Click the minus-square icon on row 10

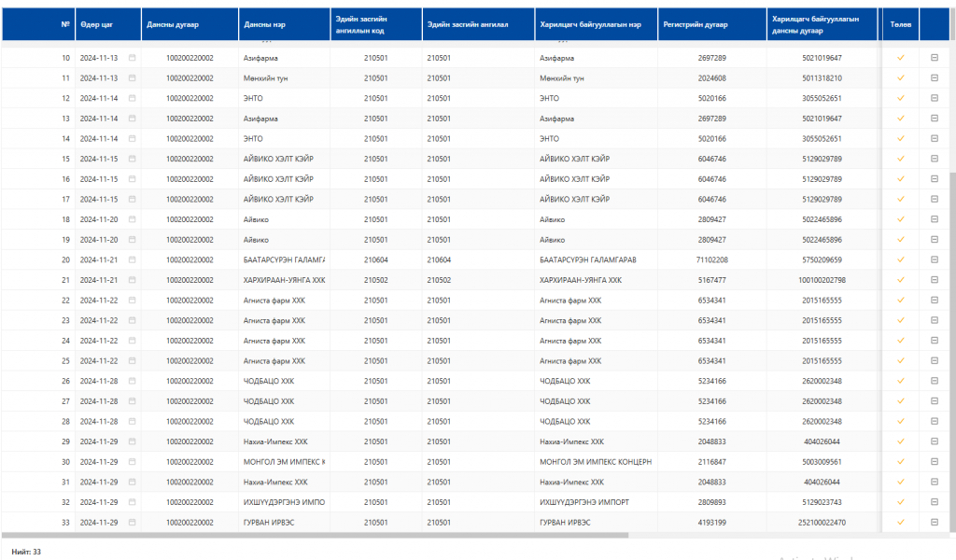(x=934, y=58)
